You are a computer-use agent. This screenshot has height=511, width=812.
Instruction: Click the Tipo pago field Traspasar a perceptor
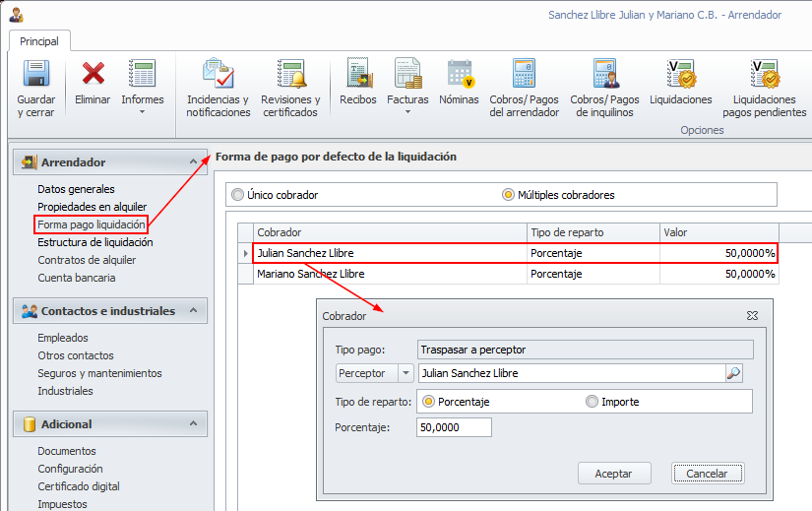586,350
